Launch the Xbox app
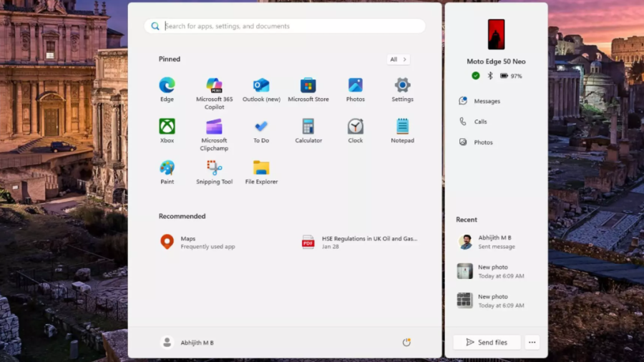The height and width of the screenshot is (362, 644). [167, 130]
